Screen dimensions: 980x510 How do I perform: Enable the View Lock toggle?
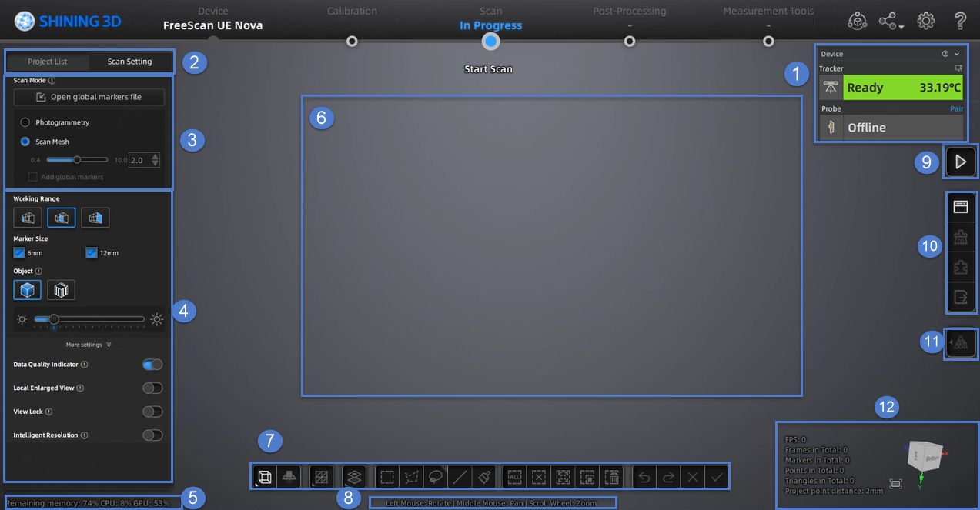(x=152, y=412)
